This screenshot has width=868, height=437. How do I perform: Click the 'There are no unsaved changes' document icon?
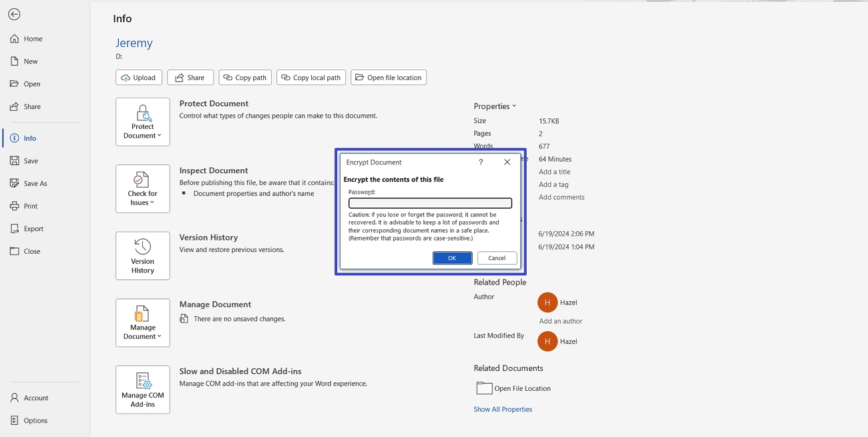184,319
